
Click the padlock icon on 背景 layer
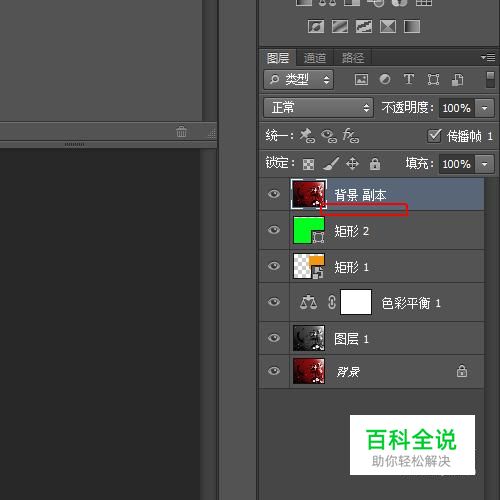(462, 371)
